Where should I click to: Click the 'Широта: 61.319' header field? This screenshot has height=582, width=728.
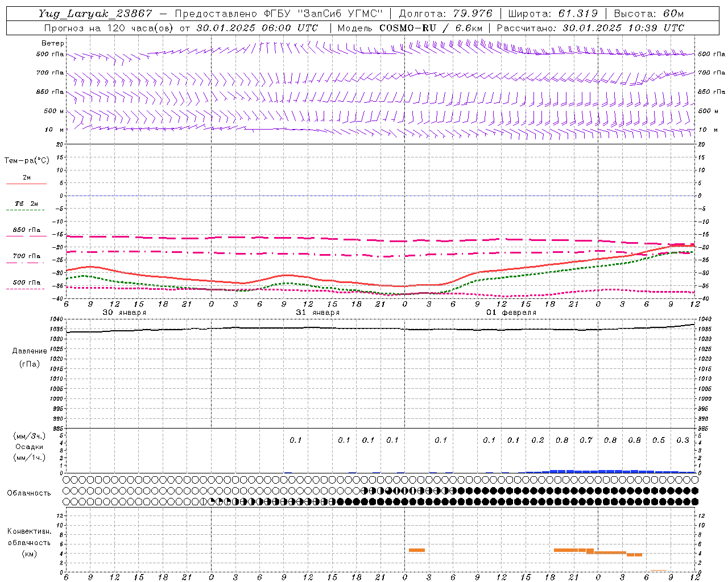(x=553, y=14)
